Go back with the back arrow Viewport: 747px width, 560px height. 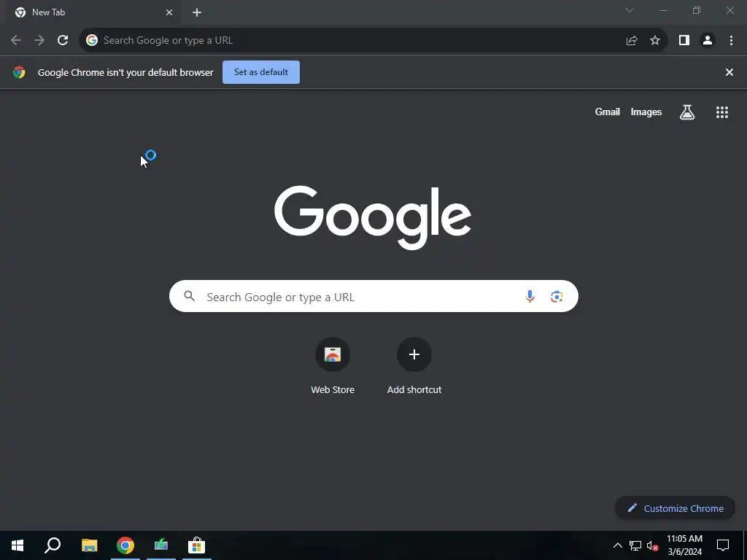16,41
